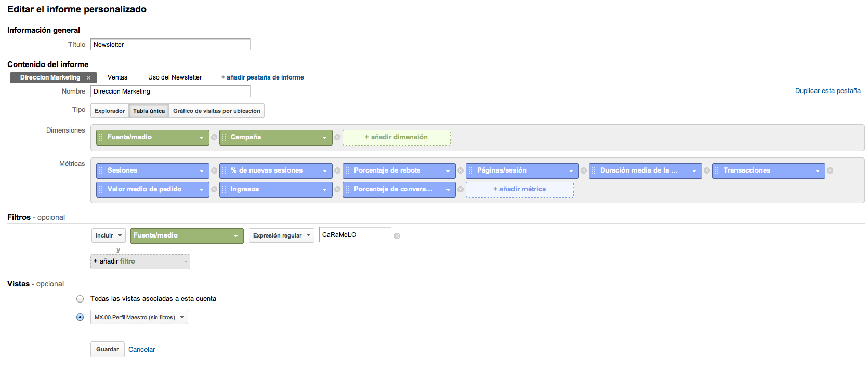Select Todas las vistas asociadas radio button
868x368 pixels.
click(80, 299)
